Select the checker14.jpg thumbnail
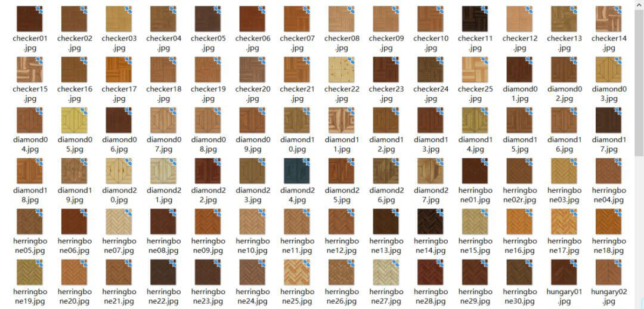This screenshot has height=309, width=644. tap(608, 18)
